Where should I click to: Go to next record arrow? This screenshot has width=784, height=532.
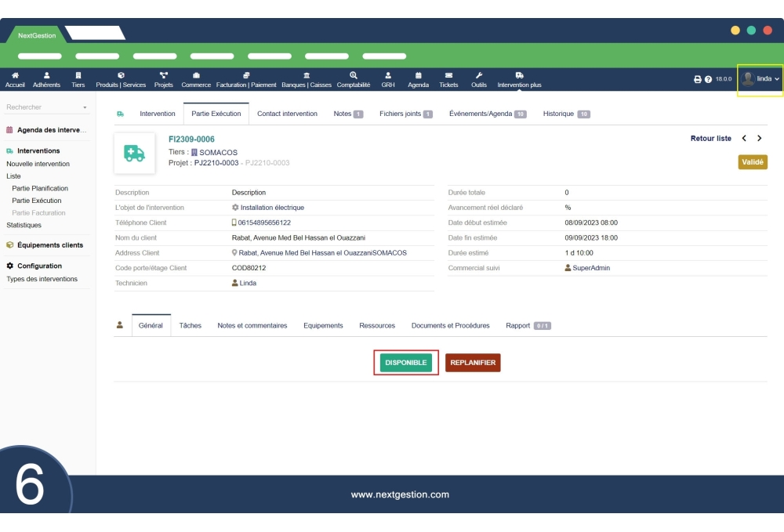(759, 139)
